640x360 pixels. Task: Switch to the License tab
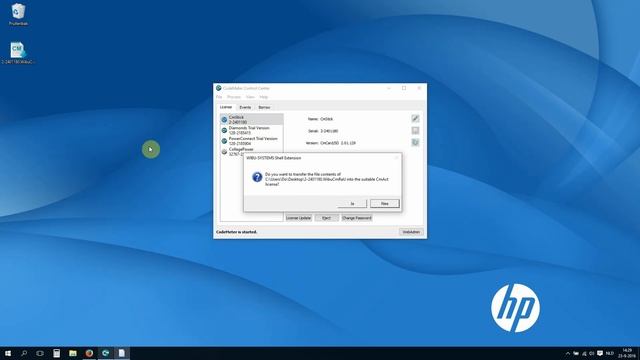pyautogui.click(x=226, y=107)
